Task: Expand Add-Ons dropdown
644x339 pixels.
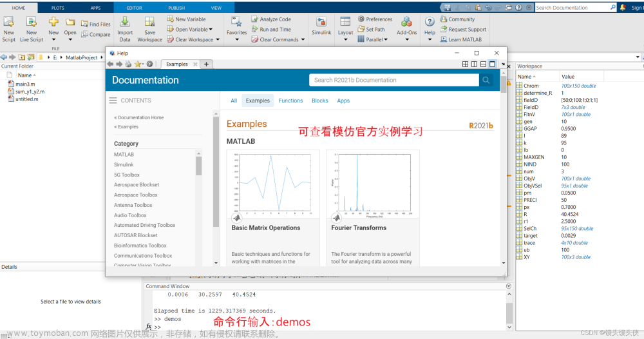Action: (407, 40)
